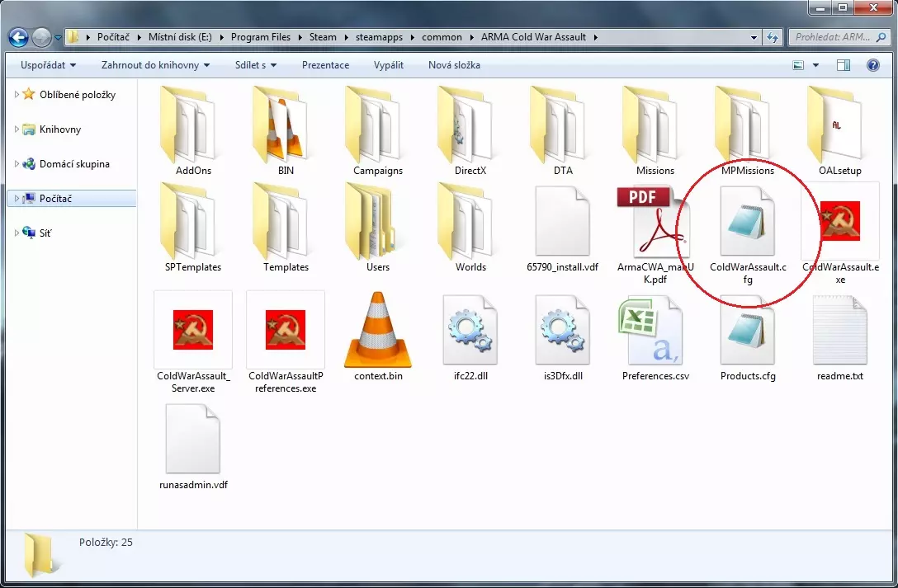Select the ArmaCWA_manUK.pdf file
Viewport: 898px width, 588px height.
(x=655, y=234)
